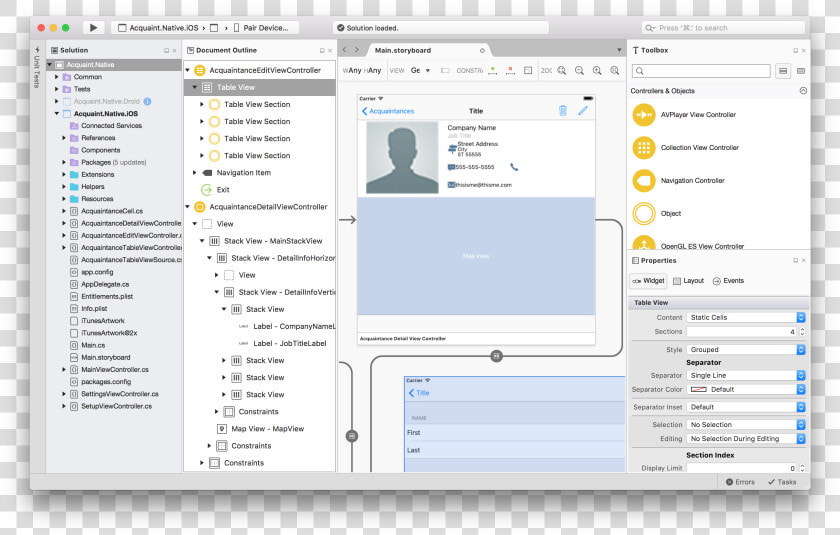The height and width of the screenshot is (535, 840).
Task: Click the remove constraint red icon
Action: [x=510, y=70]
